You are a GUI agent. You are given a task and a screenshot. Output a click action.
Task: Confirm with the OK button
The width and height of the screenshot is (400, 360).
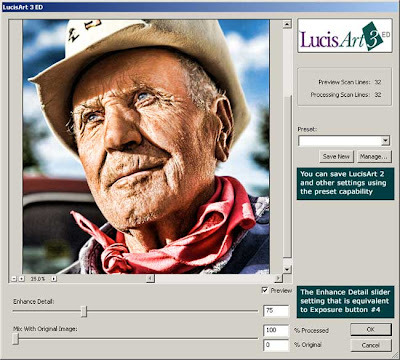(371, 329)
